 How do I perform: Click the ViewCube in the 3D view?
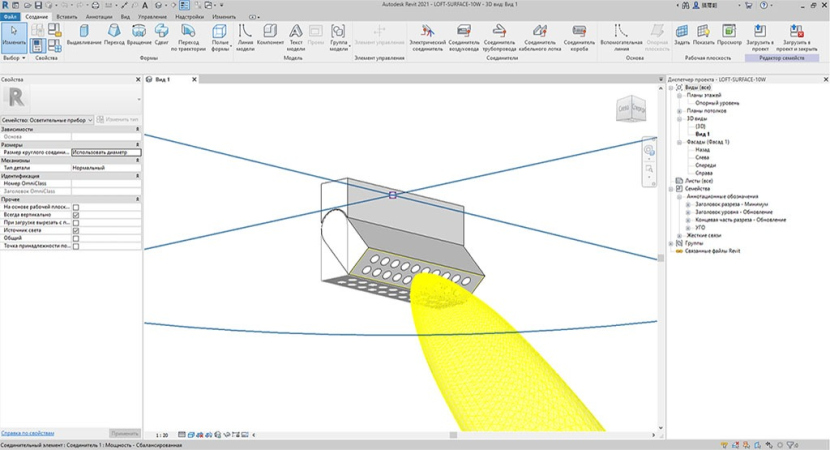pos(630,110)
